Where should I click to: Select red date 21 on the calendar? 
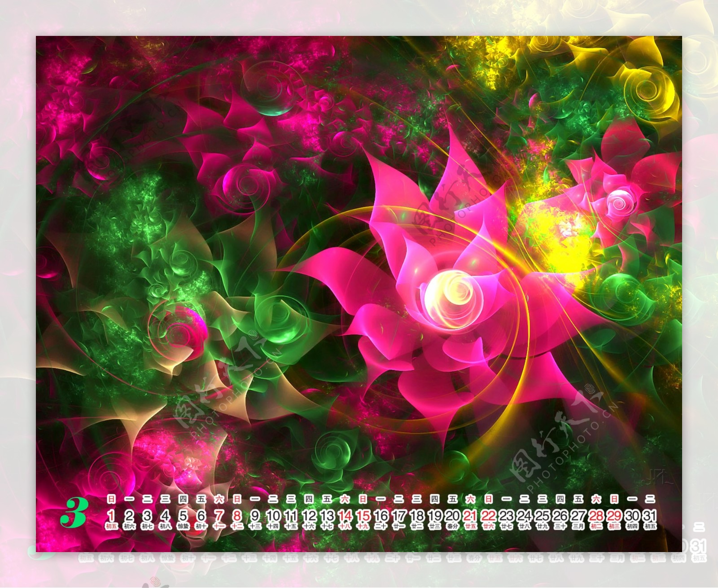[x=470, y=515]
